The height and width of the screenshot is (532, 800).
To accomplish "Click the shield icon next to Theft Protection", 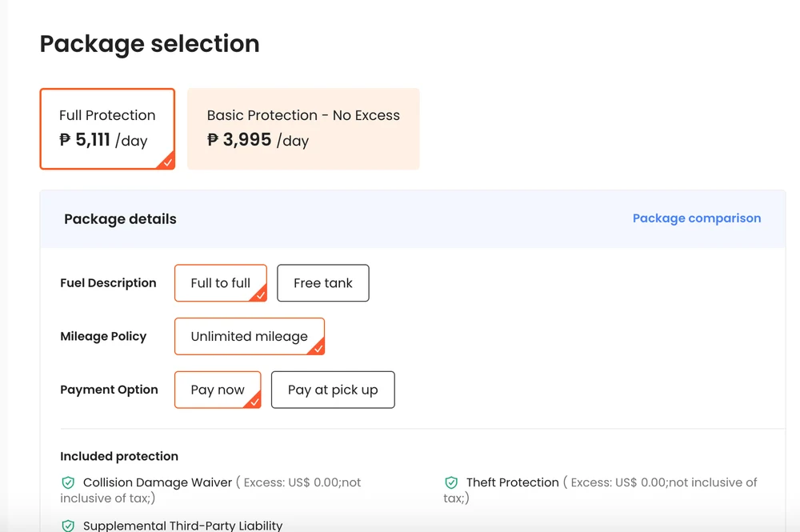I will tap(450, 482).
